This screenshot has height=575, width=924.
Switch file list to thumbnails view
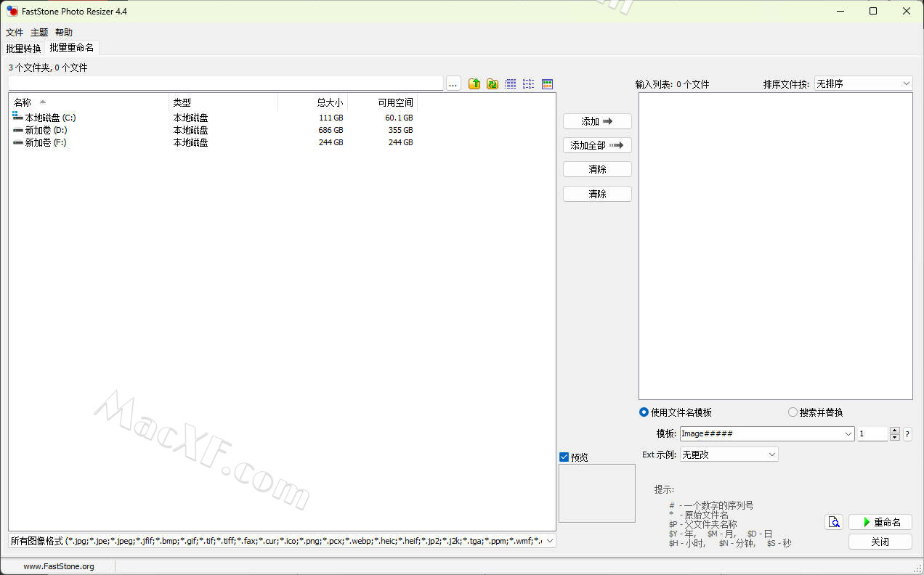548,84
